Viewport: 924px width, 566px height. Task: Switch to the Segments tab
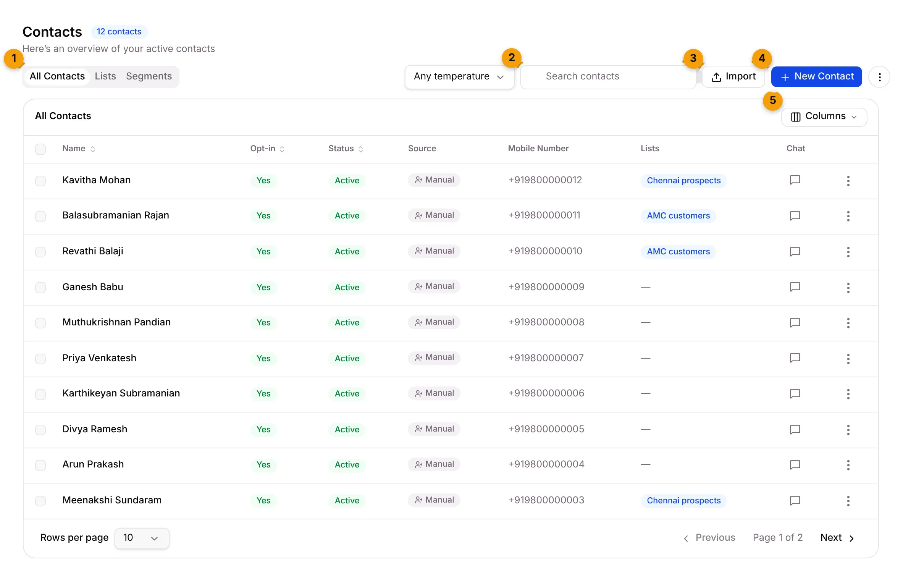[149, 76]
